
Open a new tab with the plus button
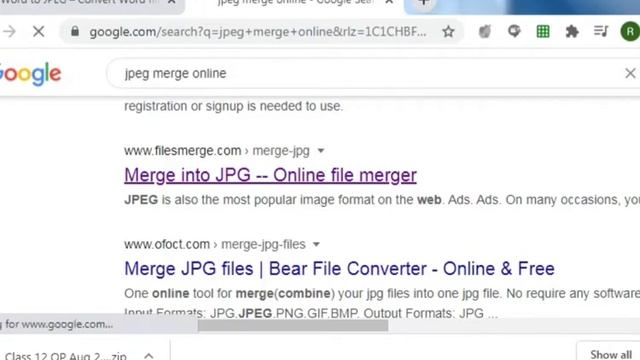(424, 3)
